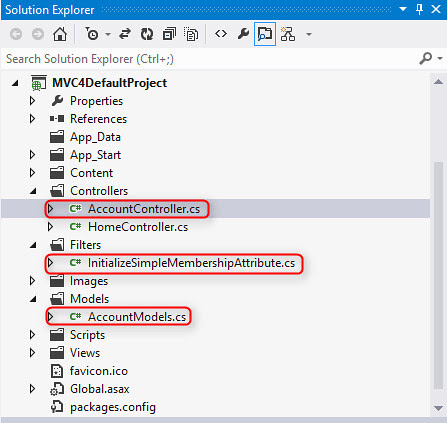Click the scrollbar down arrow

click(438, 408)
